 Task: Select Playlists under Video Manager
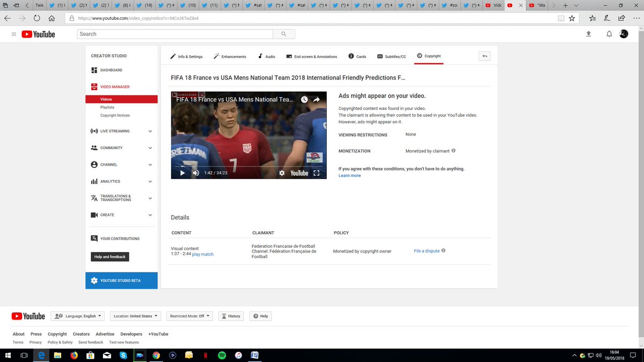pos(107,107)
